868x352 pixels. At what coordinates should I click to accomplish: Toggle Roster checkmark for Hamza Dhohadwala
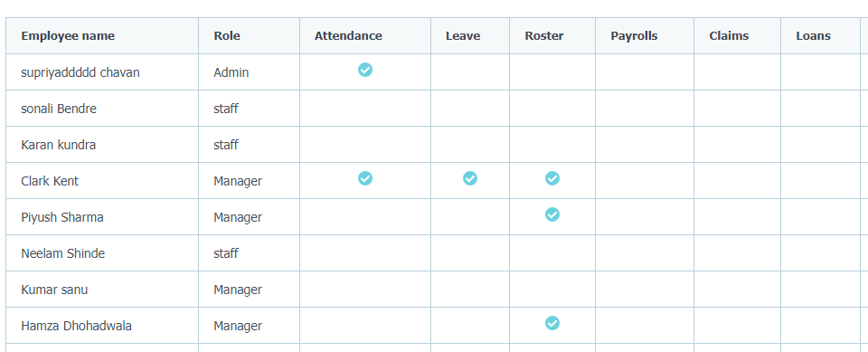[x=552, y=323]
